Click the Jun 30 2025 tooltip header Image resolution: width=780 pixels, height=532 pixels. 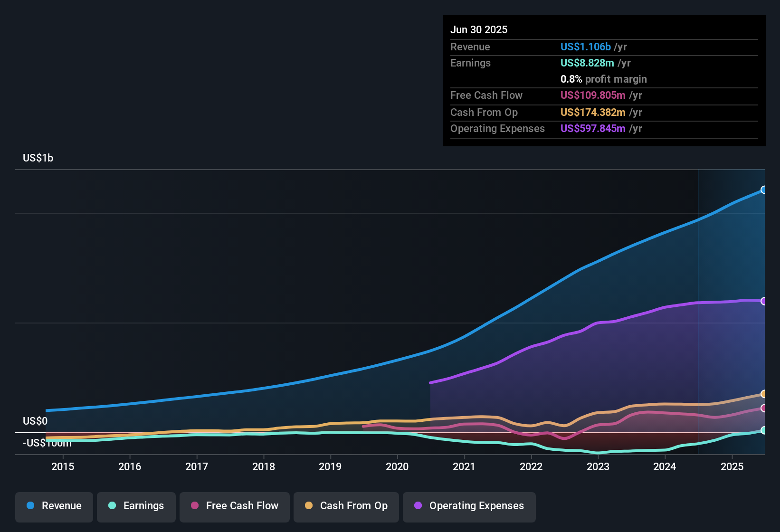pyautogui.click(x=479, y=29)
